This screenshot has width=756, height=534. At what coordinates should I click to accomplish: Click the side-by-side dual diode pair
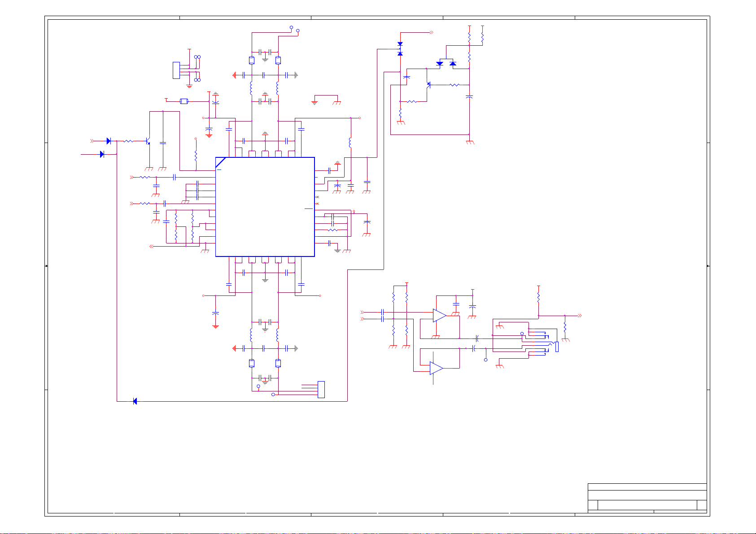pos(446,64)
